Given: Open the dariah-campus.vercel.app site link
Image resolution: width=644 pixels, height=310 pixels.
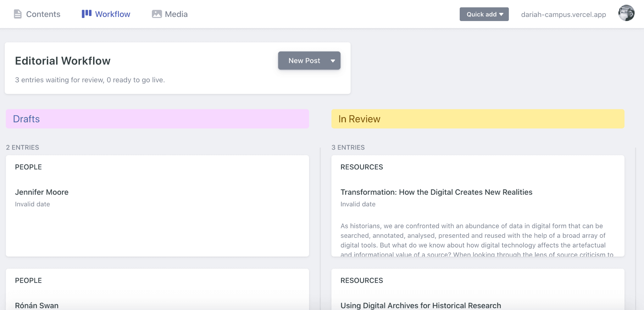Looking at the screenshot, I should coord(563,14).
